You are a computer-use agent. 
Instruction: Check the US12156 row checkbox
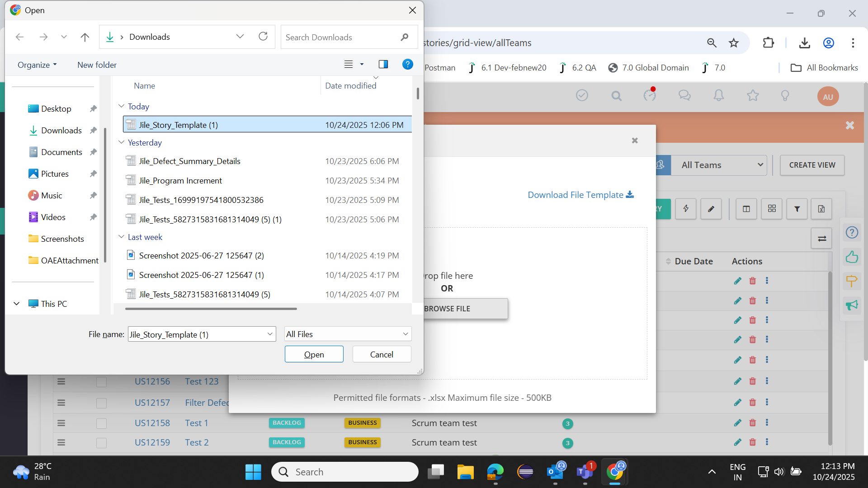click(101, 382)
